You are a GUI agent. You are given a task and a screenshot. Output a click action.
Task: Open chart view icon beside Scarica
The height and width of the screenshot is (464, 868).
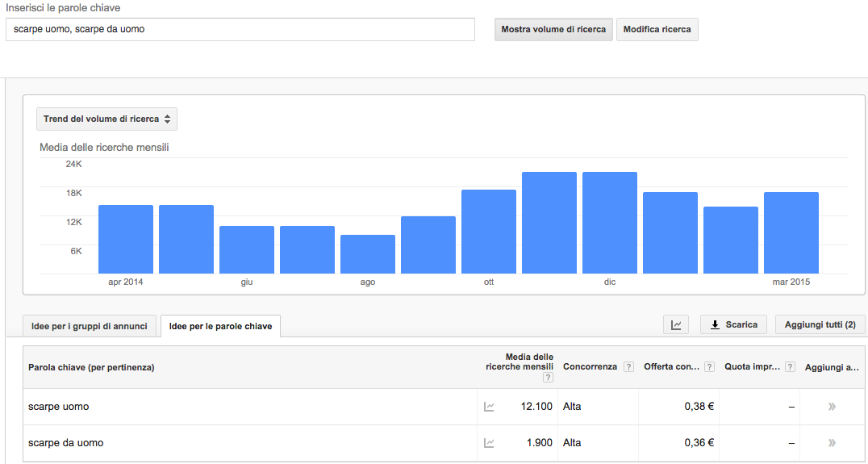pyautogui.click(x=676, y=324)
